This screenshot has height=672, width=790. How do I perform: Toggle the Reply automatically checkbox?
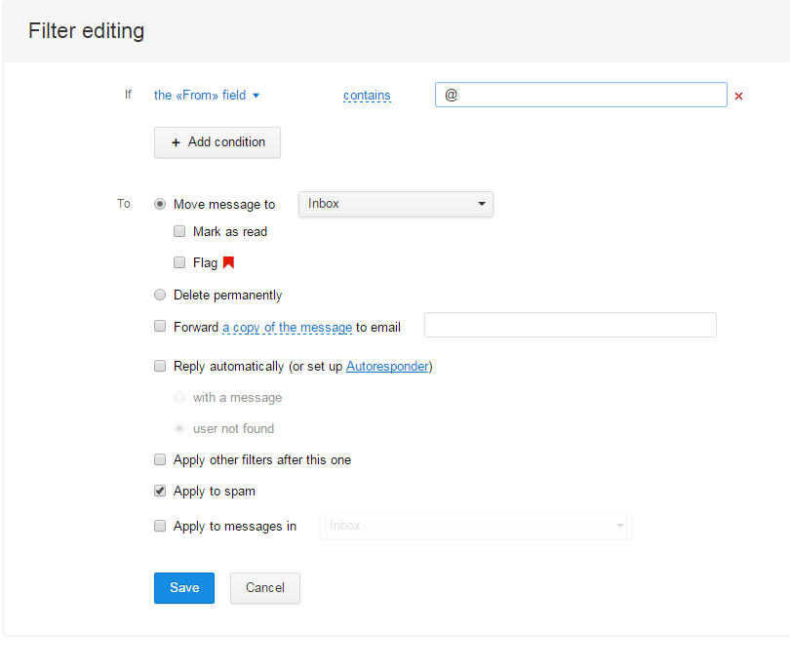pos(160,366)
